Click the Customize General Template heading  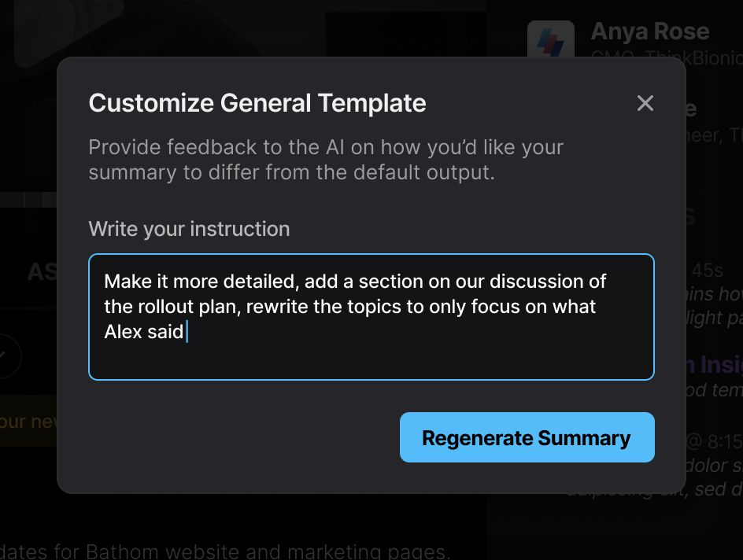click(257, 103)
